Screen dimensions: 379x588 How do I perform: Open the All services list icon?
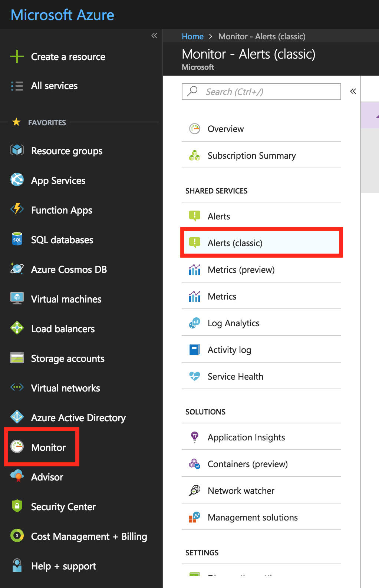tap(17, 86)
